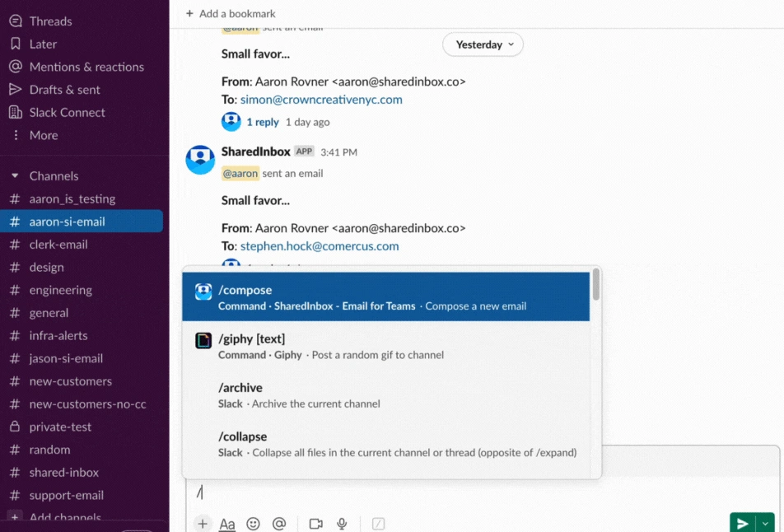Open stephen.hock@comercus.com email link
Image resolution: width=784 pixels, height=532 pixels.
(x=320, y=246)
